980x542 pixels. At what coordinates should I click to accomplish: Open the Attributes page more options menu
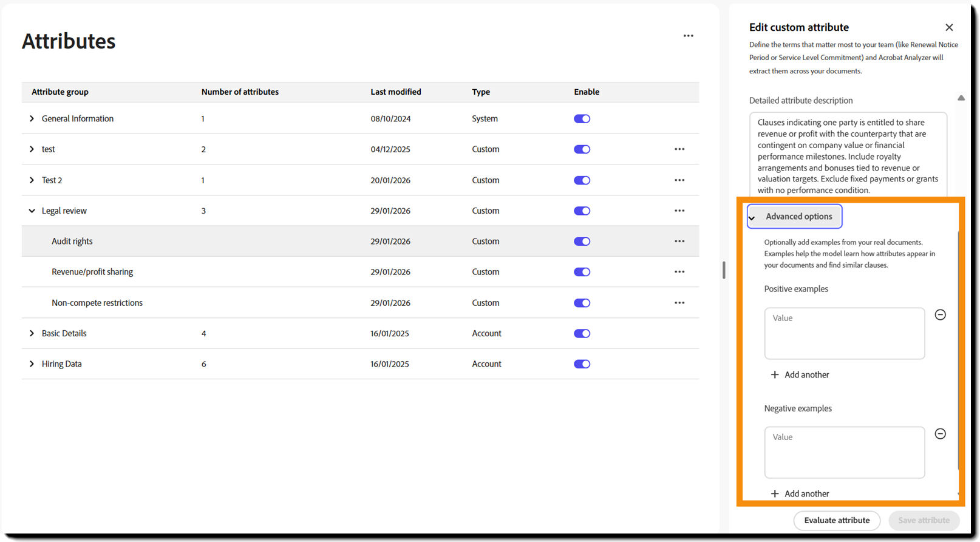(x=688, y=36)
